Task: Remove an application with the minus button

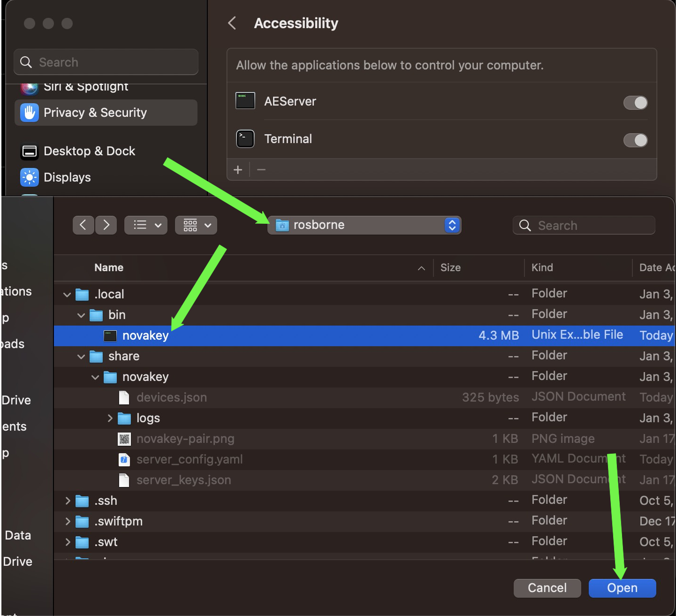Action: coord(261,169)
